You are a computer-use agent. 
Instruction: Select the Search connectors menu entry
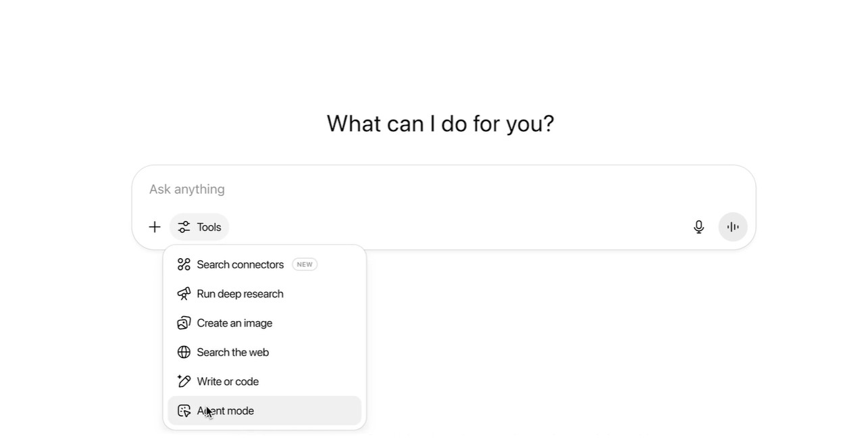coord(240,264)
